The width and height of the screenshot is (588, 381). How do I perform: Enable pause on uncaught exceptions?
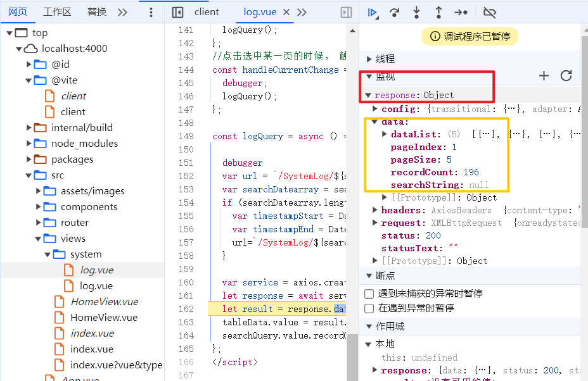tap(369, 294)
